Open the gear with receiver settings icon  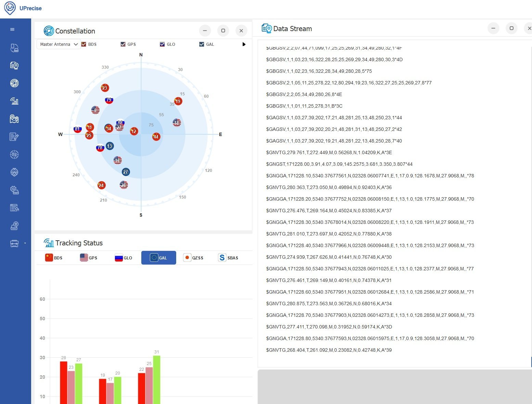(x=14, y=190)
